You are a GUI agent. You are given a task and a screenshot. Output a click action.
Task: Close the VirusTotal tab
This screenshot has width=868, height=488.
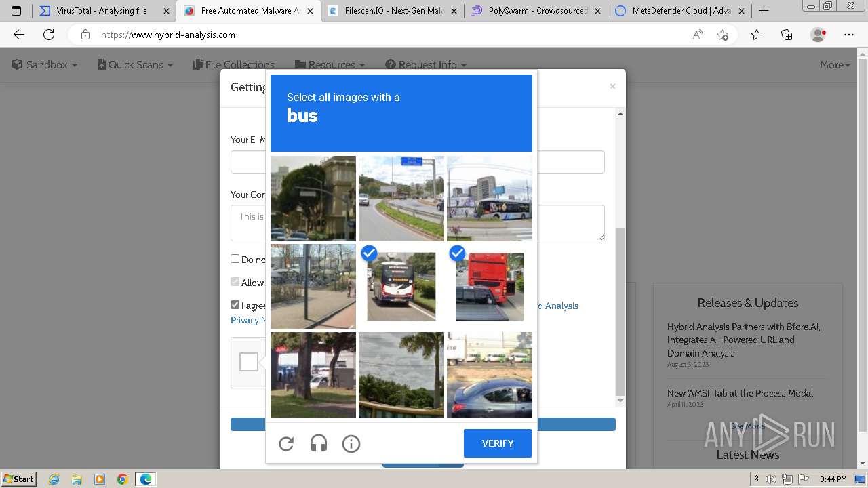coord(166,11)
